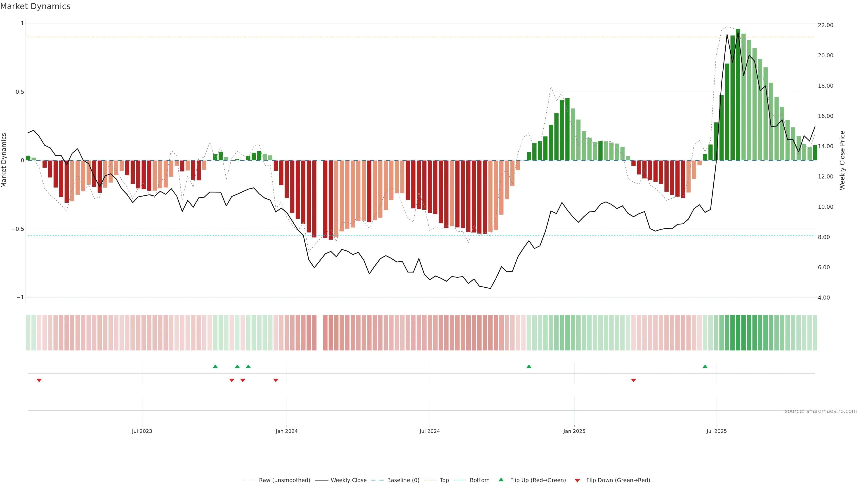Click the Flip Up triangle just before Jul 2025
The height and width of the screenshot is (488, 868).
705,366
